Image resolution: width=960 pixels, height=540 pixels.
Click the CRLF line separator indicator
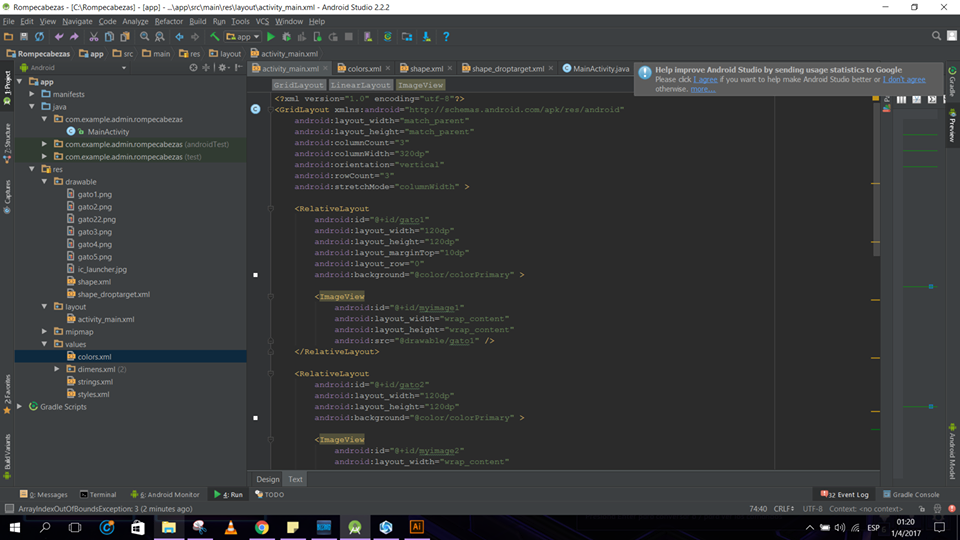click(784, 509)
